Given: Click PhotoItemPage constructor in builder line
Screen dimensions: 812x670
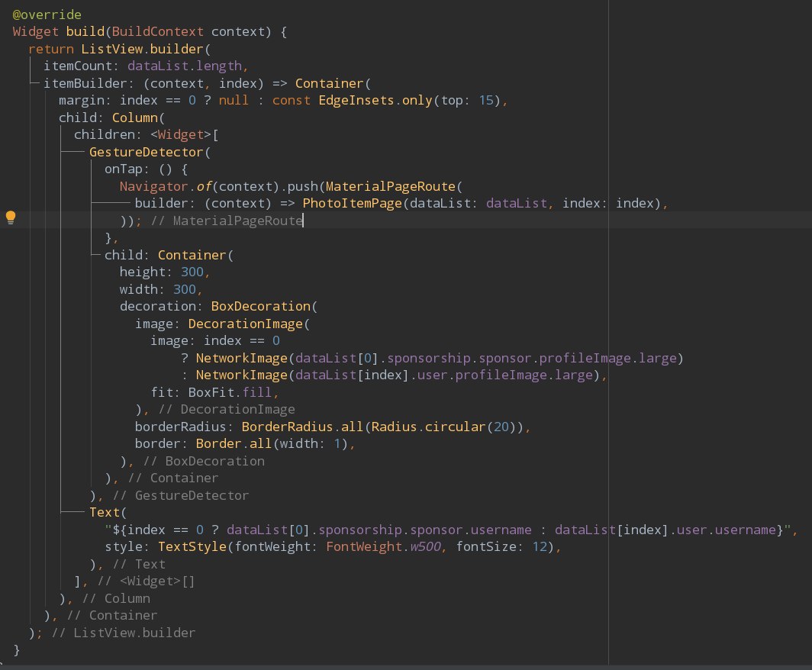Looking at the screenshot, I should (352, 204).
